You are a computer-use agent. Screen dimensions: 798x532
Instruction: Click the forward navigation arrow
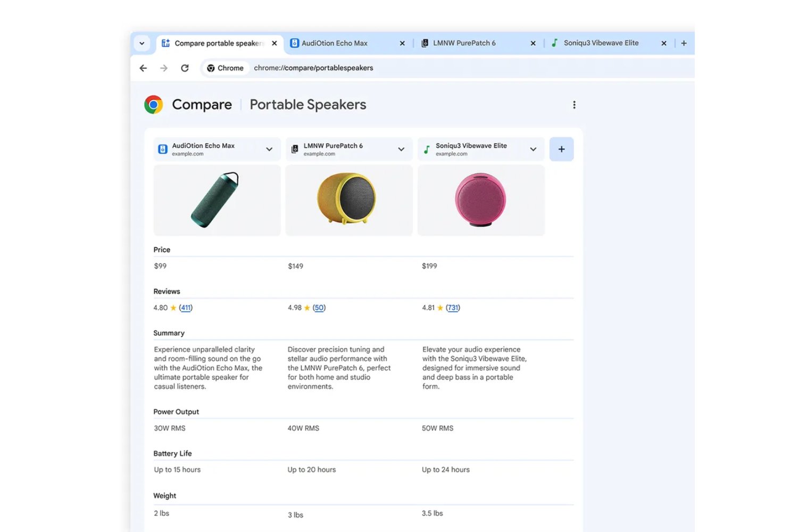[163, 68]
